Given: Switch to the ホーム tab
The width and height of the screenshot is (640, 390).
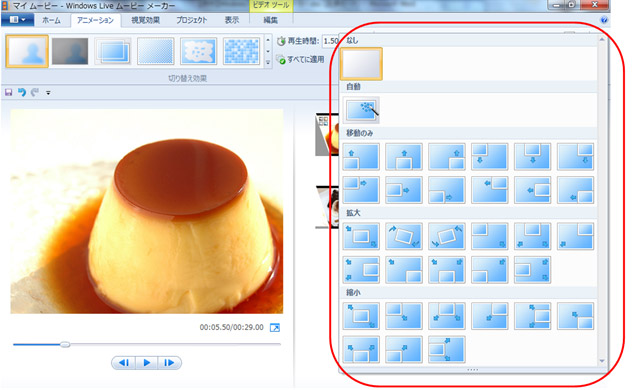Looking at the screenshot, I should (x=51, y=20).
